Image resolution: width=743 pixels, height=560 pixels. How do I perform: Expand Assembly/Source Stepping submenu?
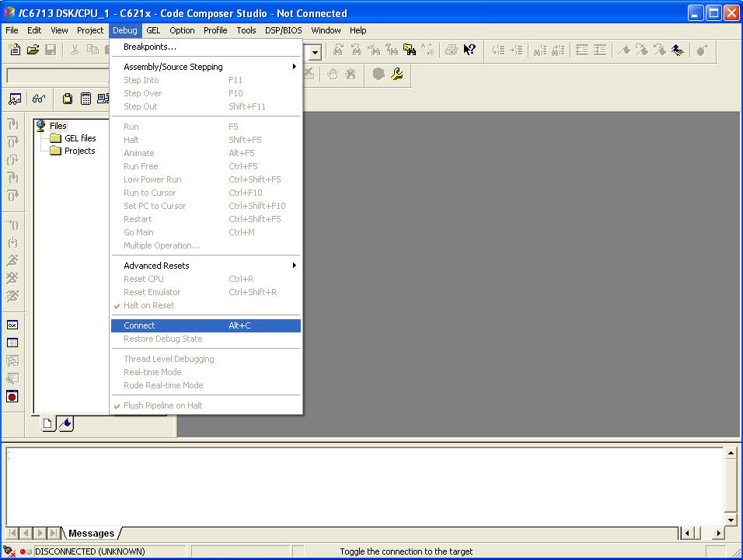[x=206, y=67]
